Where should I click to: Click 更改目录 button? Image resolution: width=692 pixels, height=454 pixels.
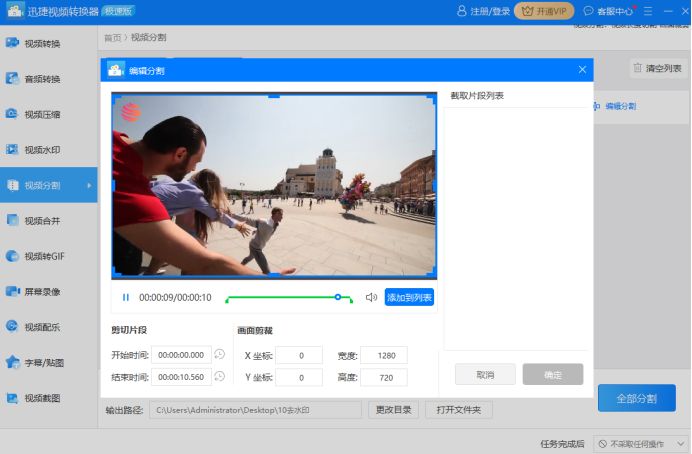coord(393,410)
